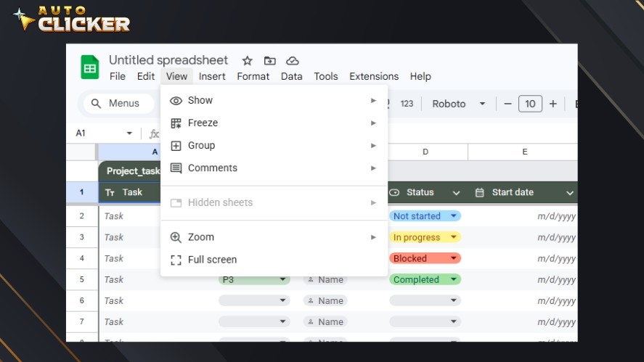Star the Untitled spreadsheet

coord(247,61)
